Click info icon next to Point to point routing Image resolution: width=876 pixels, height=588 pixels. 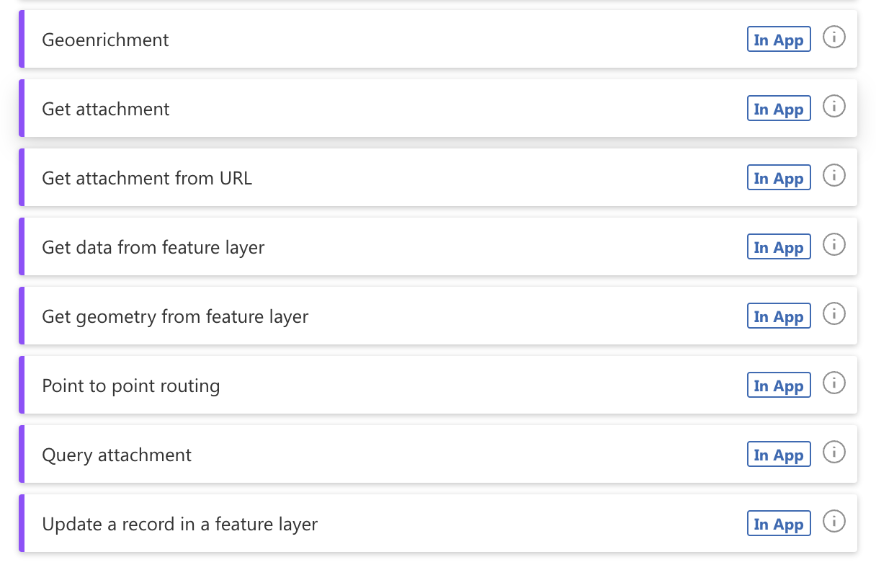click(x=834, y=383)
